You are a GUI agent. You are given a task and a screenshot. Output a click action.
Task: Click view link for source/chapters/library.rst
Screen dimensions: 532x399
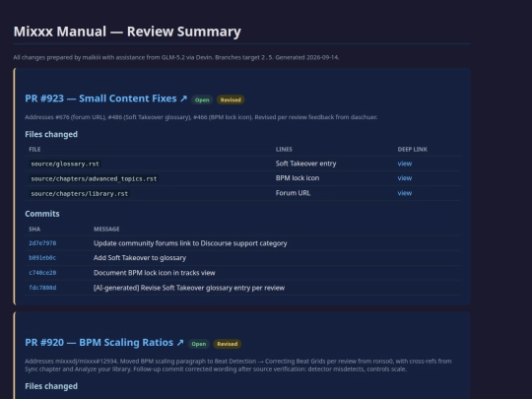point(405,193)
